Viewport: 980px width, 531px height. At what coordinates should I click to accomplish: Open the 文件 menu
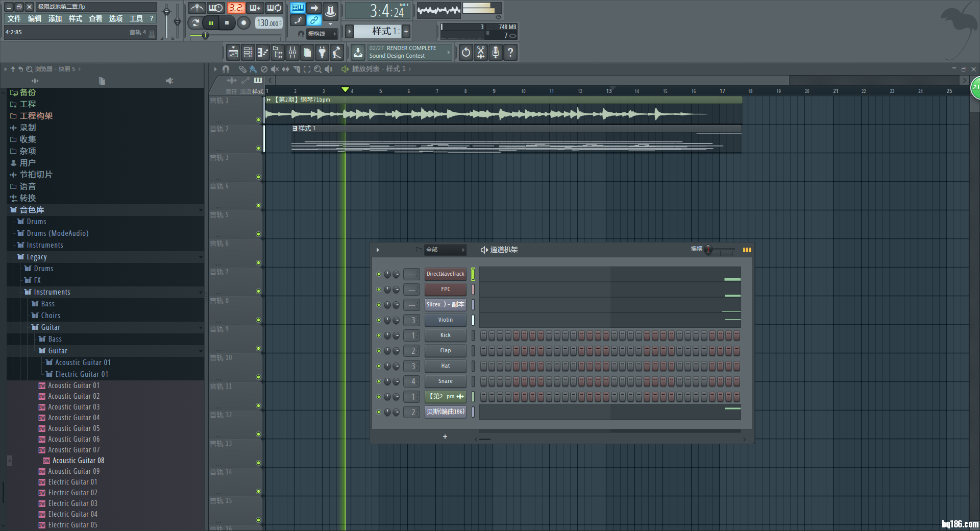pos(14,18)
